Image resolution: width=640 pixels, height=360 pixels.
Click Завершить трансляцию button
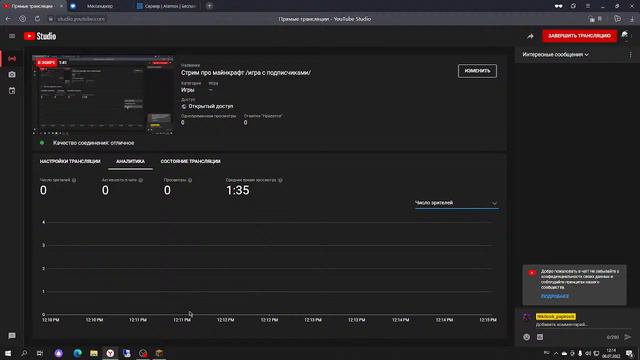(579, 36)
